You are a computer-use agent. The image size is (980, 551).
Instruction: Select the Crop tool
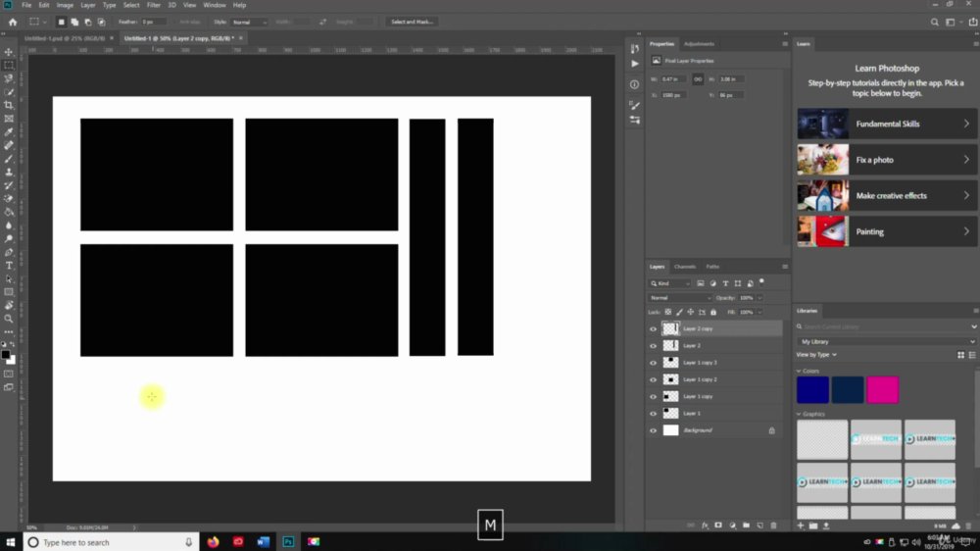coord(9,105)
